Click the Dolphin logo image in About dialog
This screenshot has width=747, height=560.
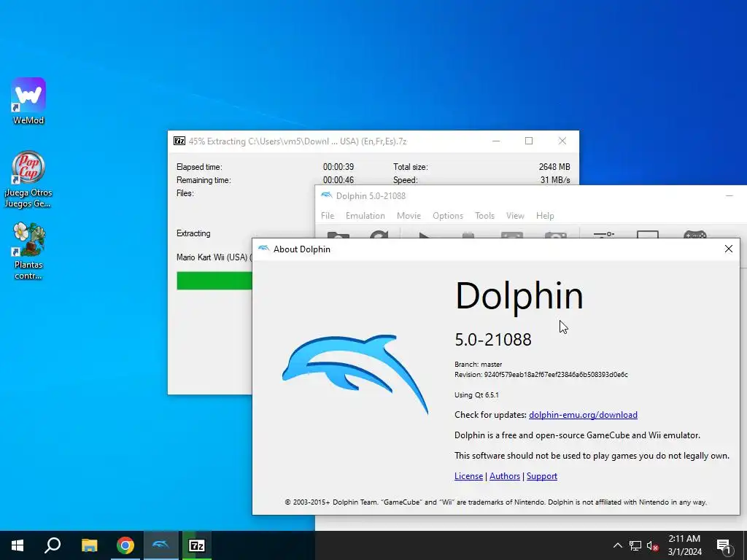pyautogui.click(x=355, y=374)
